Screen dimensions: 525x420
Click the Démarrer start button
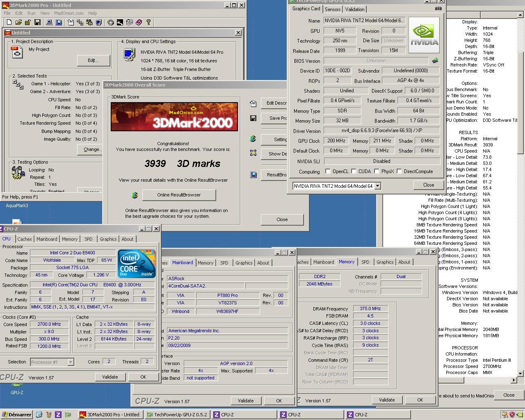tap(17, 415)
